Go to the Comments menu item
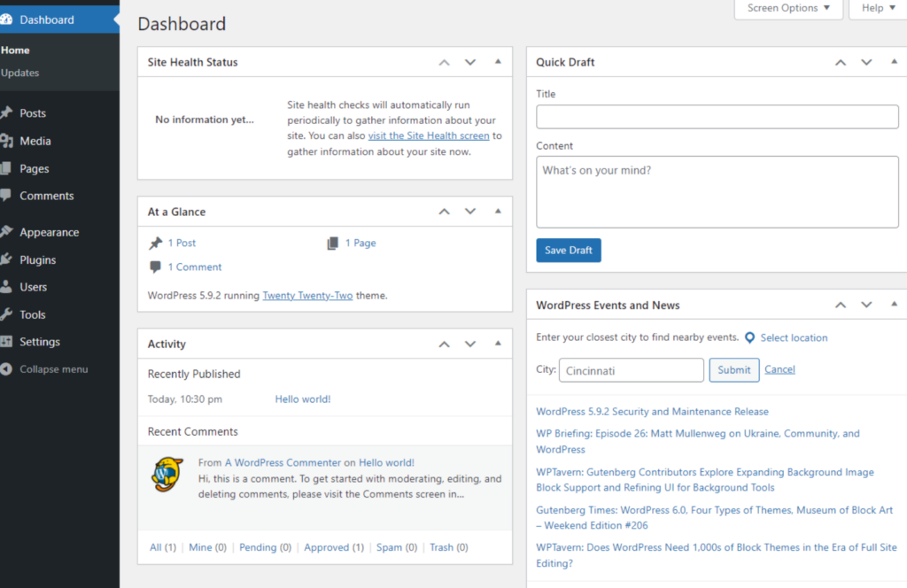 [x=46, y=196]
